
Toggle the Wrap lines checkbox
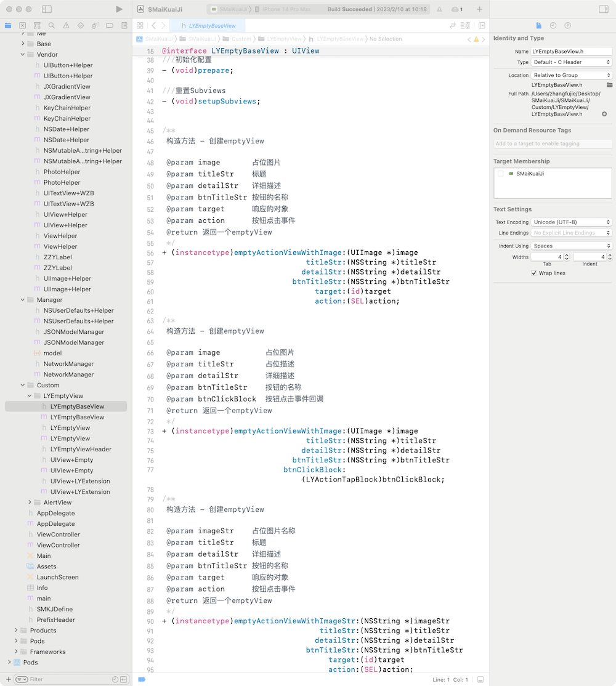533,273
